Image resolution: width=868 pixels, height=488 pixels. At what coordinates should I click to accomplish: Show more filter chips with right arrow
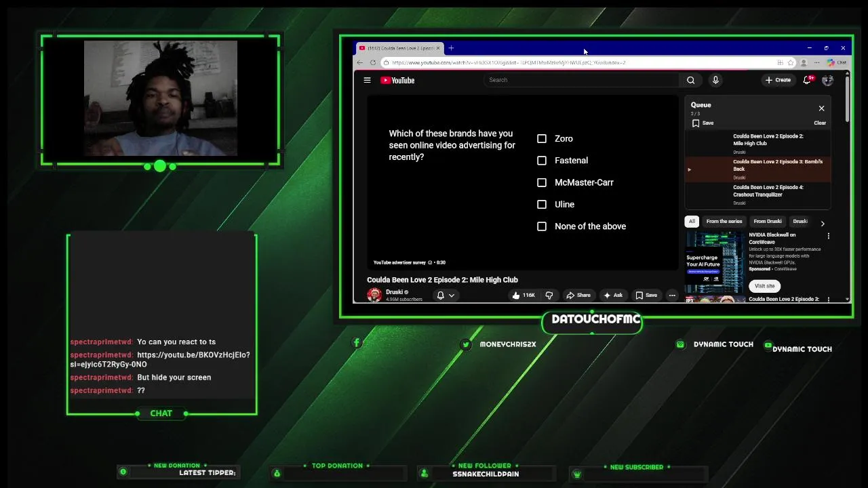(x=823, y=223)
